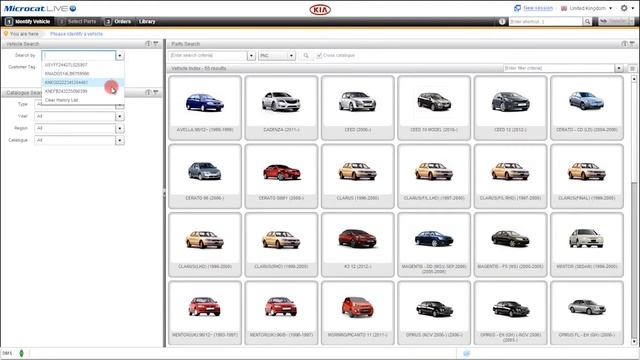Click the info icon in the navigation bar
The image size is (640, 360).
point(502,21)
